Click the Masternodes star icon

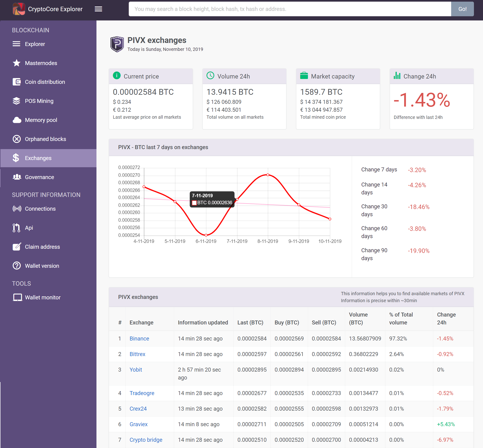17,63
